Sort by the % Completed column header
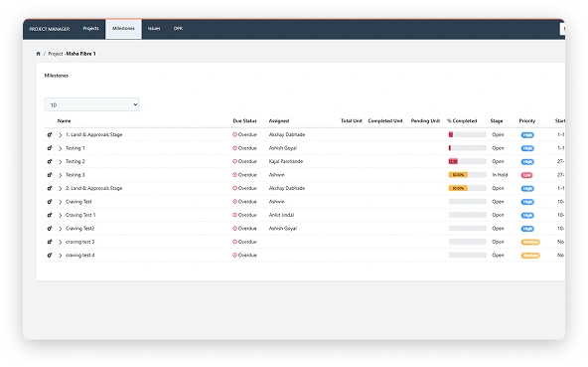This screenshot has height=367, width=588. click(462, 121)
